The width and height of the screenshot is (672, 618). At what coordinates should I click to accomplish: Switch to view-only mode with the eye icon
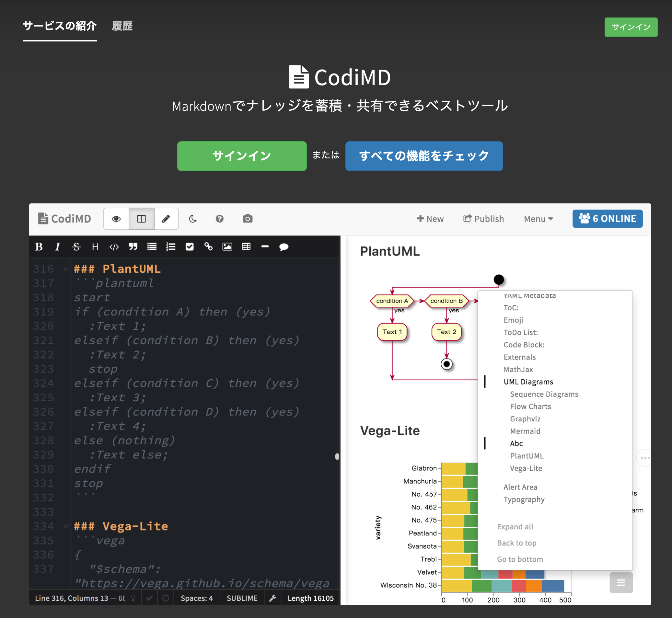(x=116, y=218)
